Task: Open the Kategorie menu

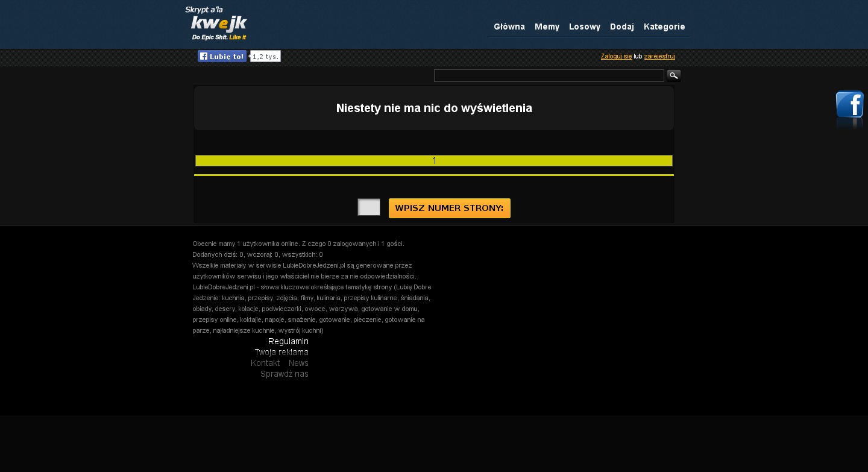Action: coord(664,27)
